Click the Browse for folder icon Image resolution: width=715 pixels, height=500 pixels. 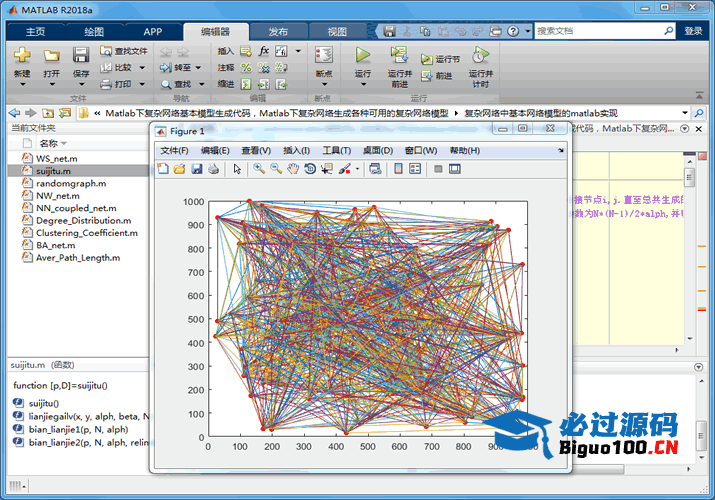pos(65,113)
